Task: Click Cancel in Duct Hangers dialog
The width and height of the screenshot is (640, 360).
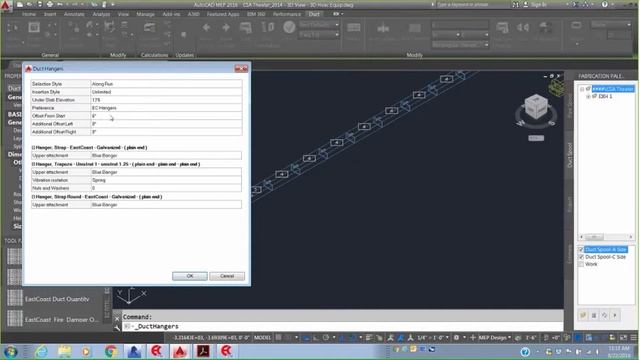Action: tap(227, 276)
